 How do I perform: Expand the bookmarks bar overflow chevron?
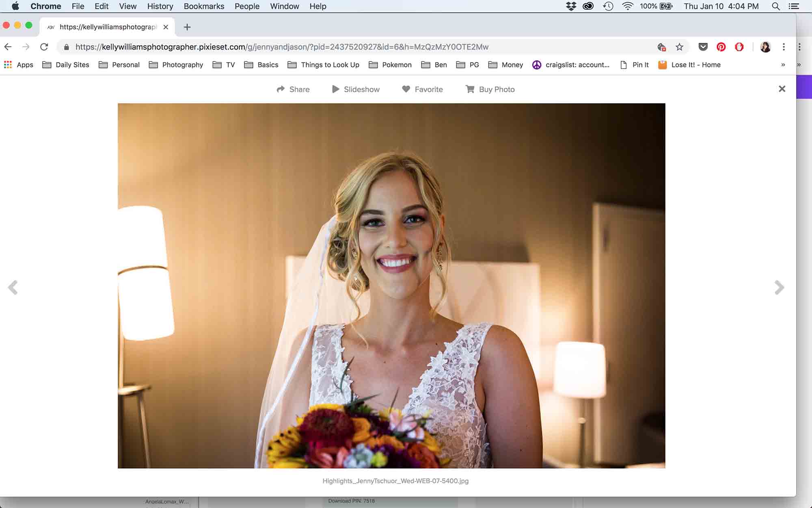tap(782, 64)
